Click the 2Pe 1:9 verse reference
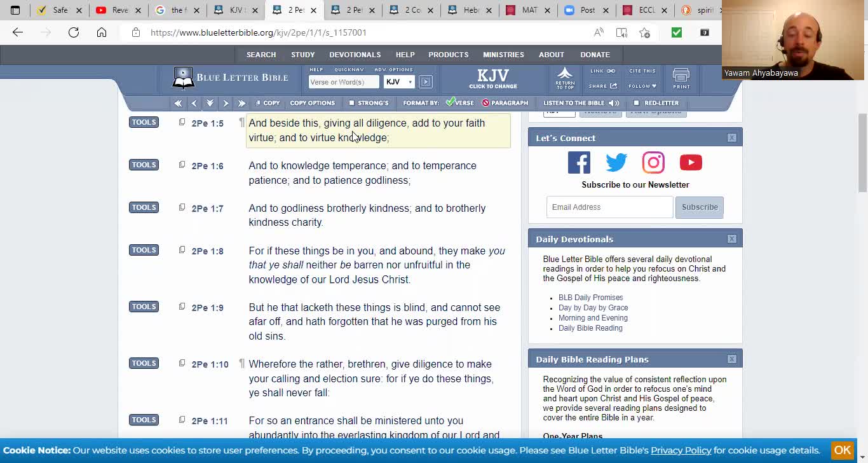868x463 pixels. pos(208,308)
